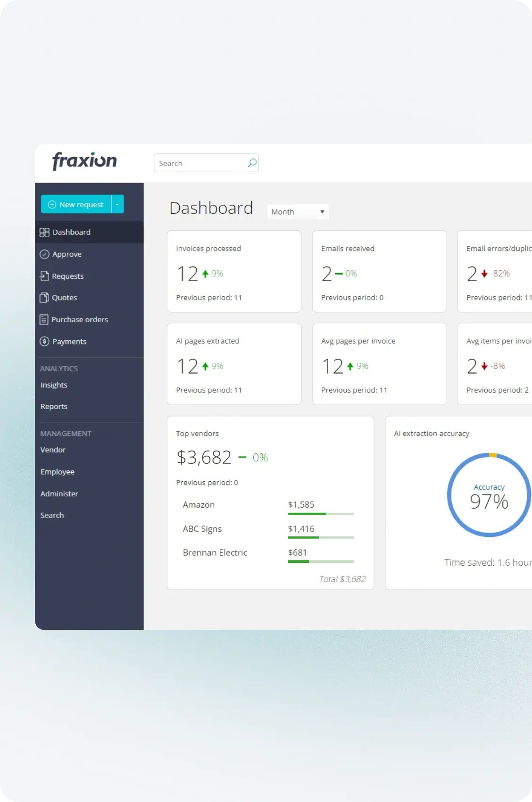Click 'Previous period: 0' under Emails received
Screen dimensions: 532x802
click(x=352, y=298)
